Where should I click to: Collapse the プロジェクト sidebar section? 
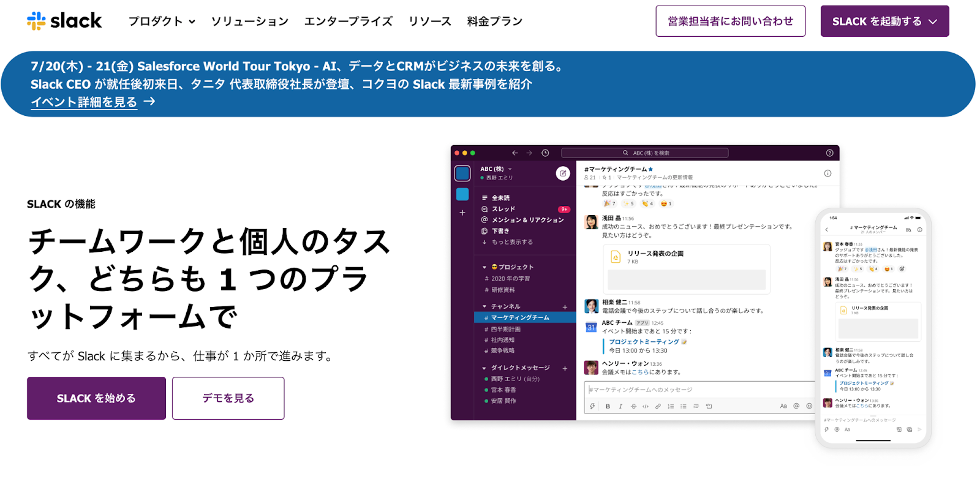(484, 267)
